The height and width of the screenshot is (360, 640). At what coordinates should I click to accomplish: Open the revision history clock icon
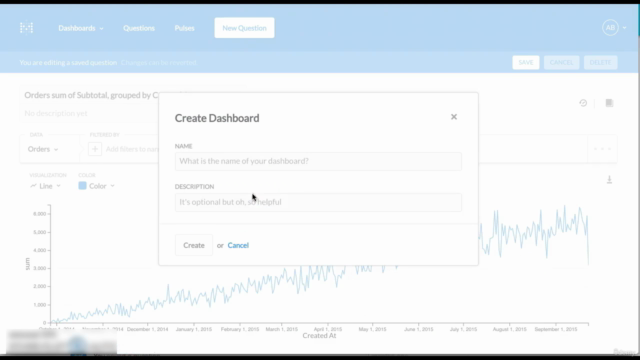pos(583,103)
